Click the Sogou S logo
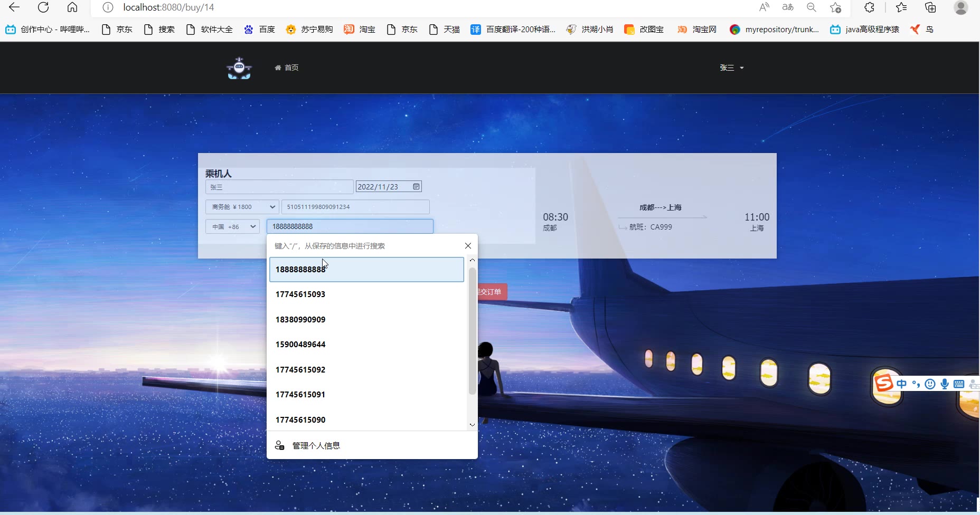The height and width of the screenshot is (515, 980). pyautogui.click(x=883, y=383)
